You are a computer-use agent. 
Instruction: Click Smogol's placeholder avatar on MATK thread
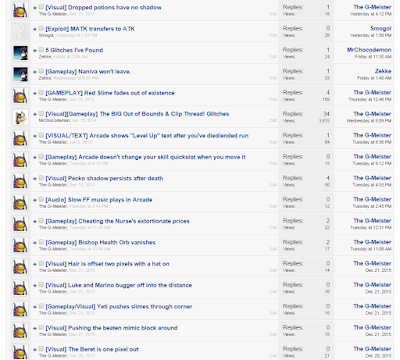20,31
